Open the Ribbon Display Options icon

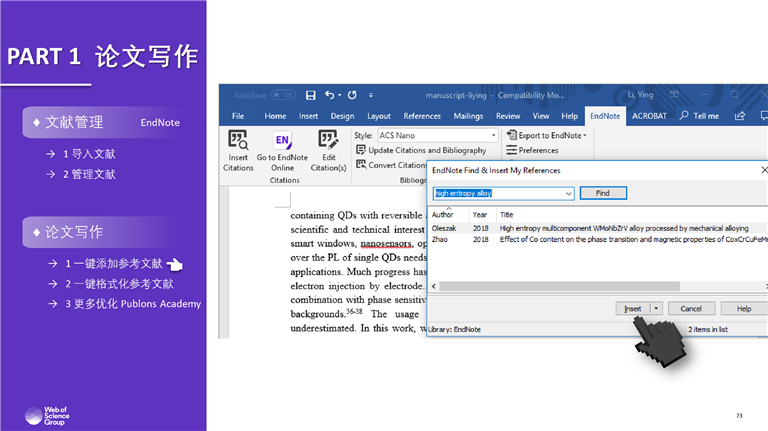coord(674,95)
